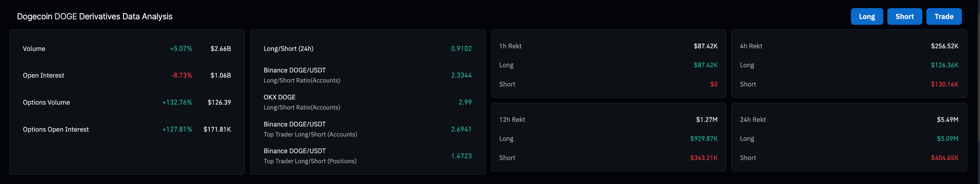Select the 4h Rekt Short $130.16K value
The image size is (980, 184).
point(945,84)
